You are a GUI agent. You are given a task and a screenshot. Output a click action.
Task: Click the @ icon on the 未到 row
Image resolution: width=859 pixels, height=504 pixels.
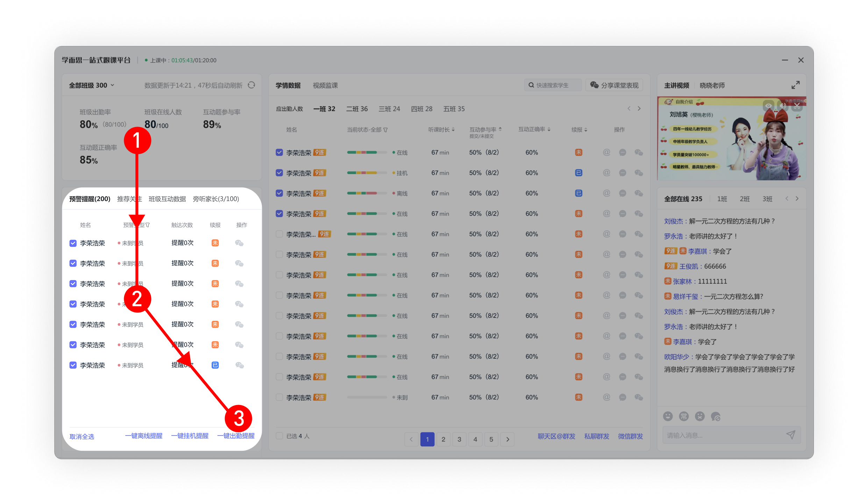606,397
